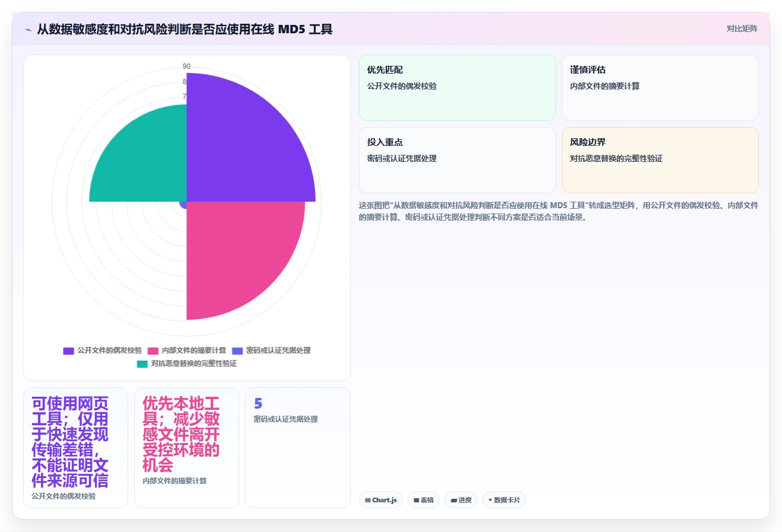Click the Chart.js chip icon
This screenshot has height=532, width=782.
coord(368,501)
